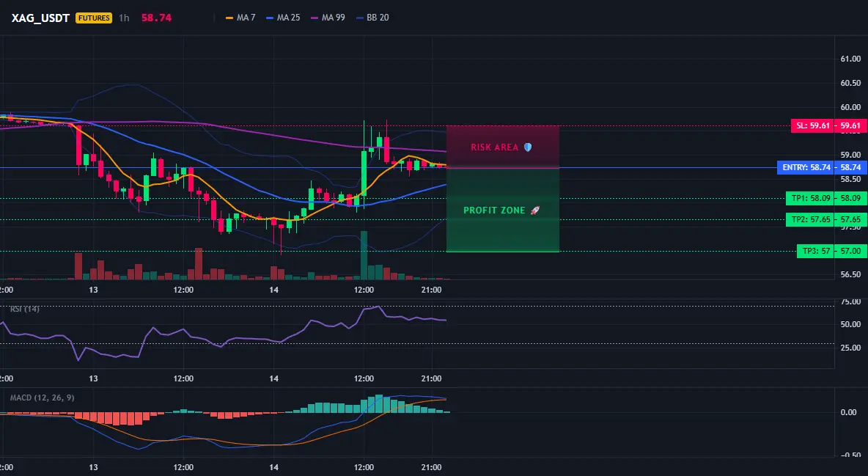Click the RISK AREA text label
868x476 pixels.
(494, 147)
